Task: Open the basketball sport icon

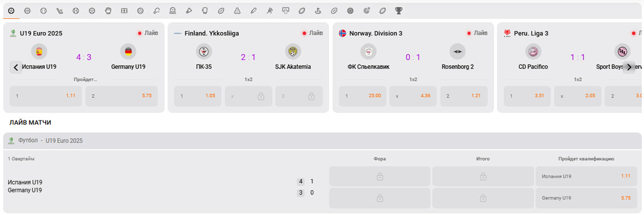Action: [27, 11]
